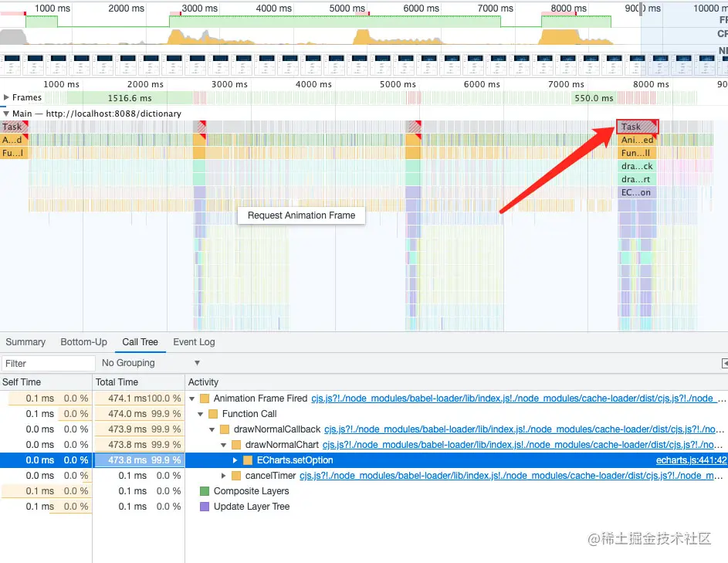Image resolution: width=728 pixels, height=563 pixels.
Task: Click the 550.0 ms frame
Action: (594, 98)
